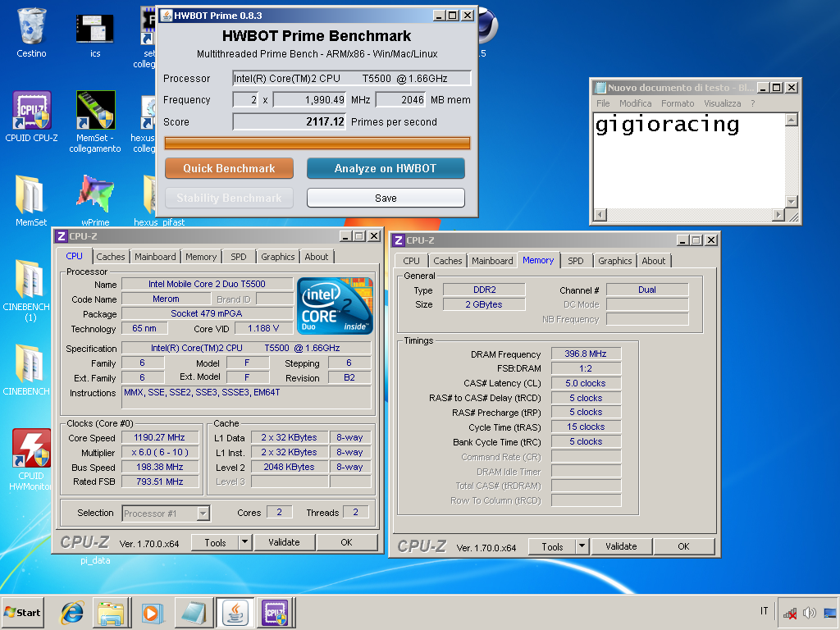Switch to About tab in right CPU-Z
The image size is (840, 630).
coord(654,261)
